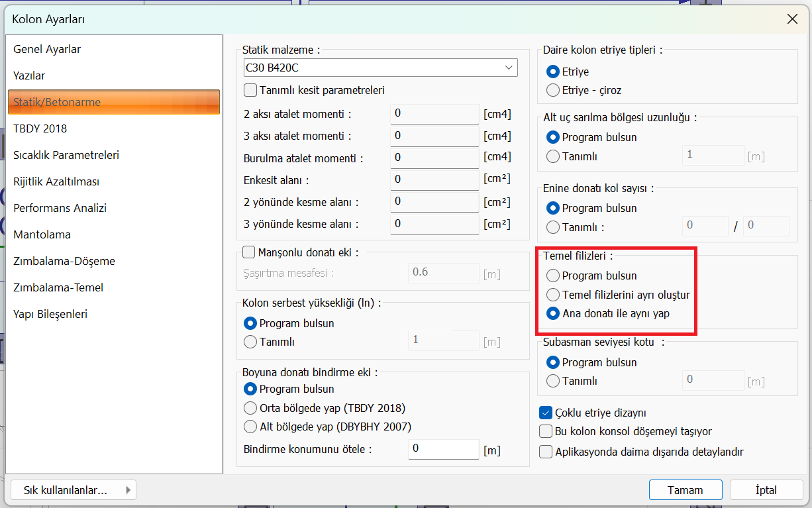Uncheck Çoklu etriye dizaynı

click(546, 413)
